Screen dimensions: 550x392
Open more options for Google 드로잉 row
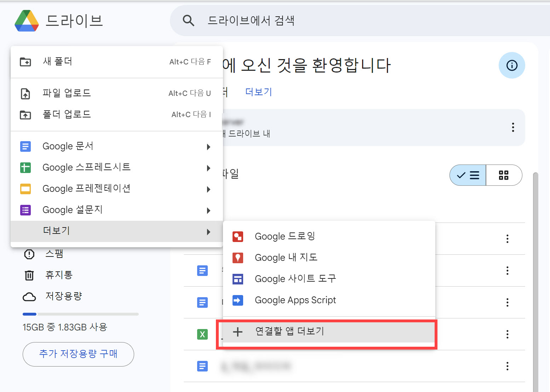(508, 239)
